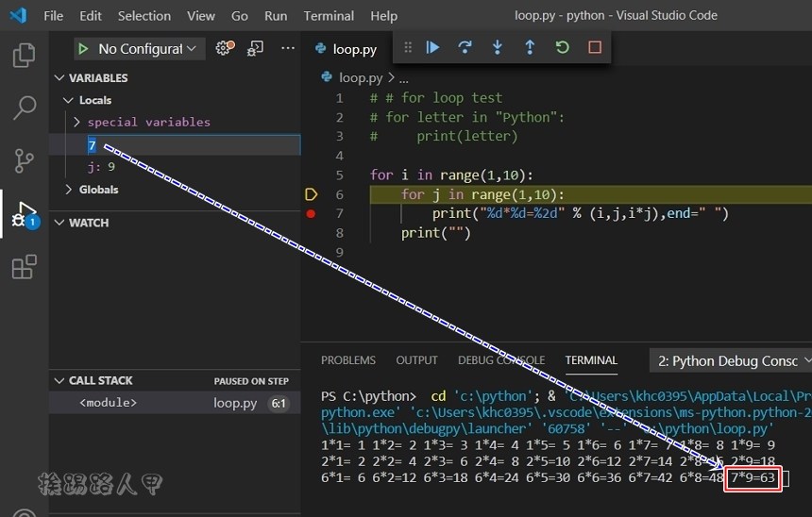812x517 pixels.
Task: Open the Source Control view icon
Action: coord(24,160)
